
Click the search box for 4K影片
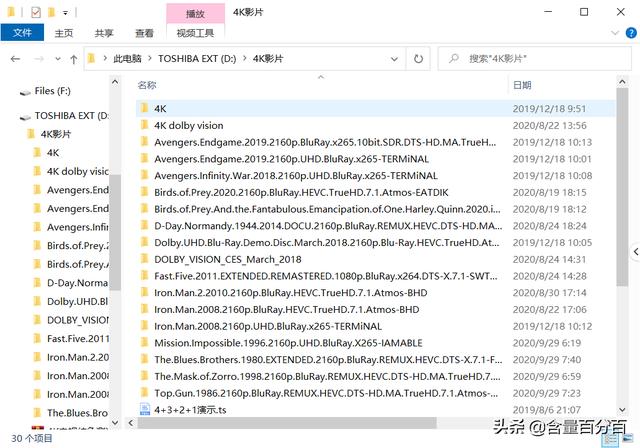[x=535, y=59]
